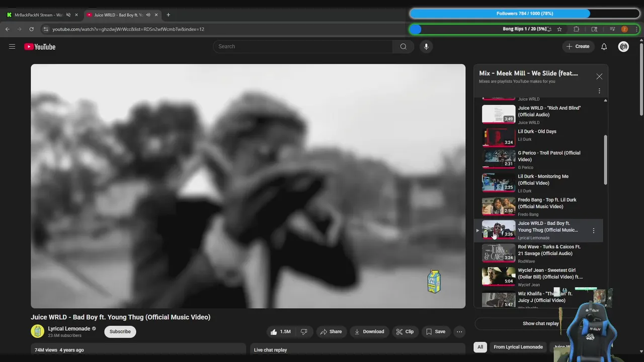The image size is (644, 362).
Task: Like the video with 1.5M likes
Action: [280, 331]
